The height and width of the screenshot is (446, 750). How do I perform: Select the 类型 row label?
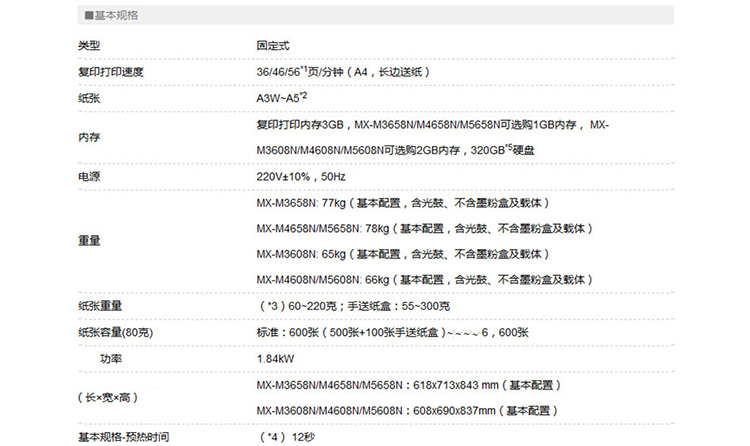click(90, 47)
